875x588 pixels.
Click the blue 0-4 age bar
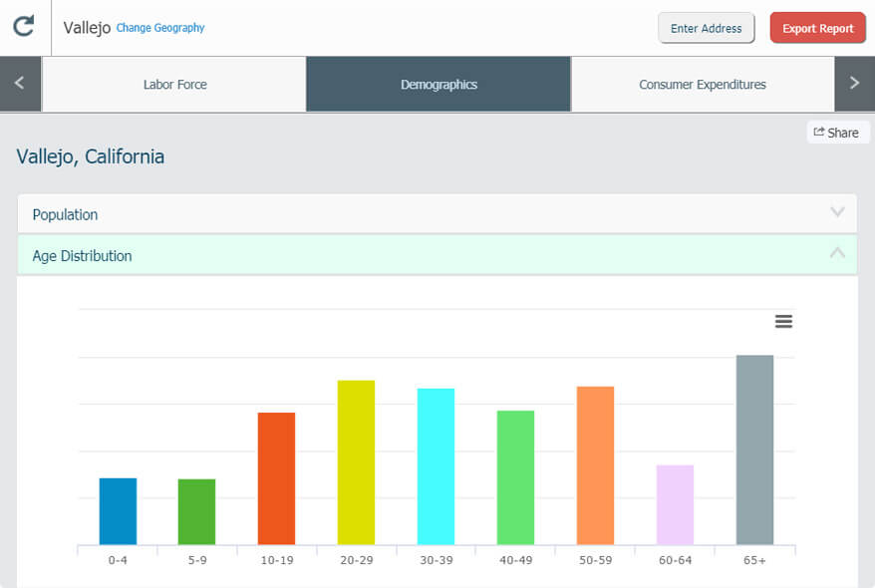click(118, 511)
